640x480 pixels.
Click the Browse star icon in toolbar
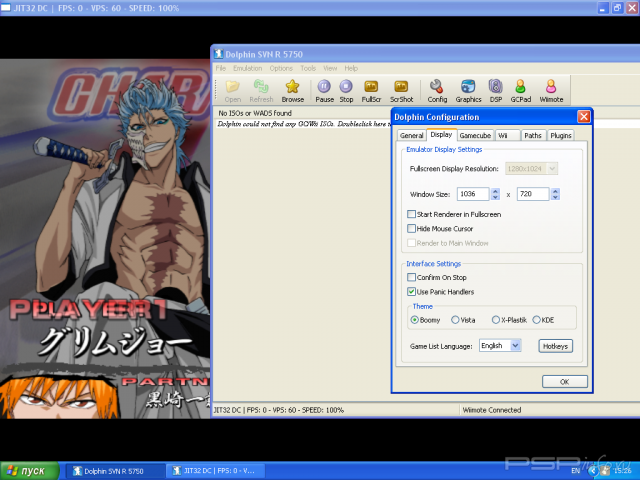point(292,87)
